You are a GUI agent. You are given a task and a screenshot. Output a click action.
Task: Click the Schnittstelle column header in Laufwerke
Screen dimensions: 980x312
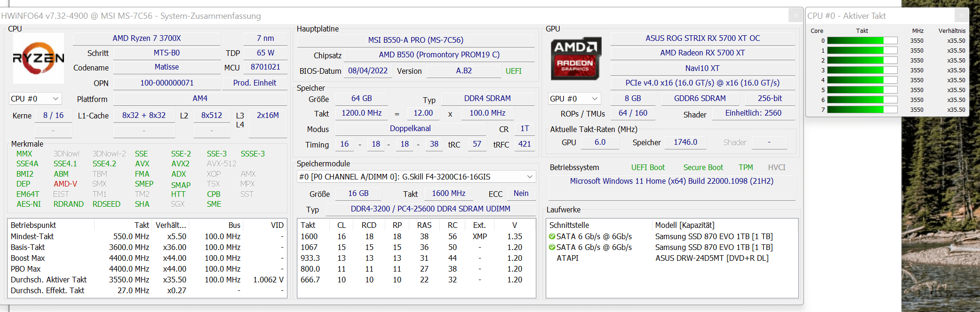tap(599, 225)
